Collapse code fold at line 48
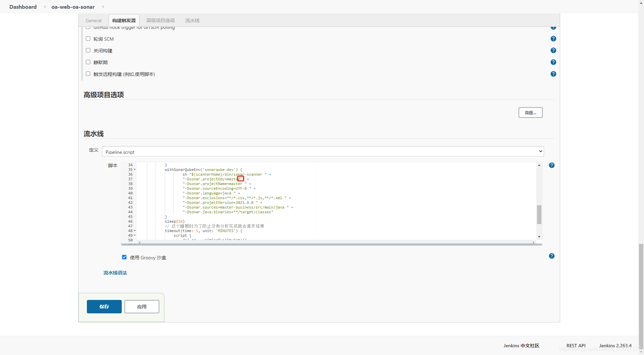The height and width of the screenshot is (355, 644). (x=135, y=231)
